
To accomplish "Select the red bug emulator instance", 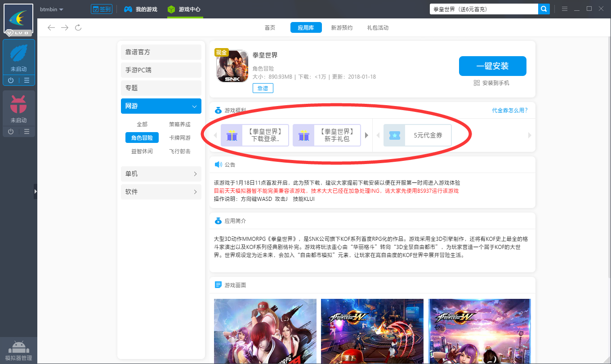I will click(x=18, y=108).
